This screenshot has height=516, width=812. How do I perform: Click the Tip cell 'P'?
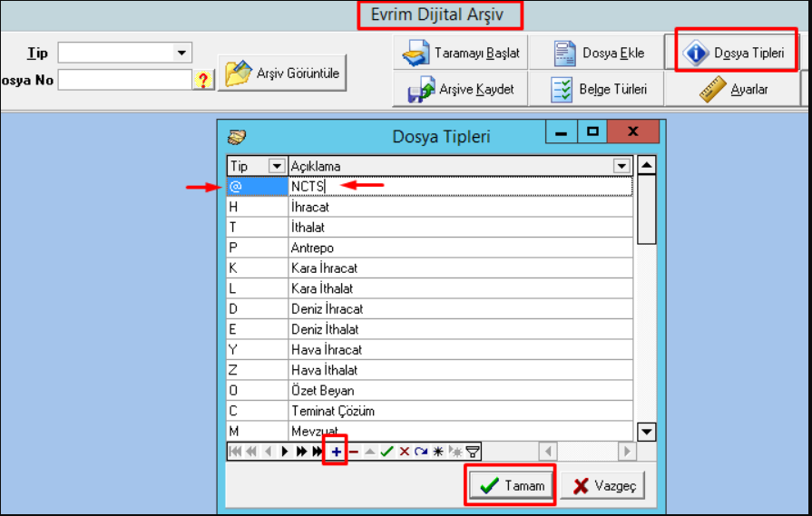click(258, 248)
